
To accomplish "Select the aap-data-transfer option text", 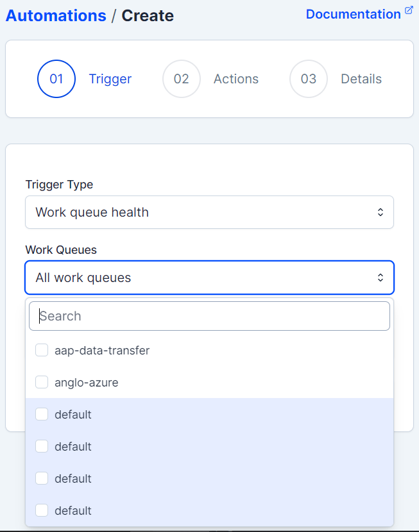I will point(102,351).
